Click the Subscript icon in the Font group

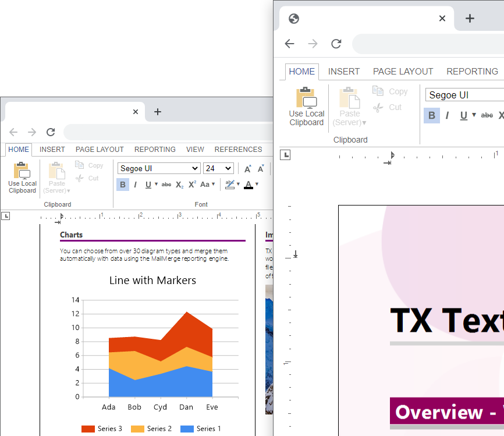180,185
